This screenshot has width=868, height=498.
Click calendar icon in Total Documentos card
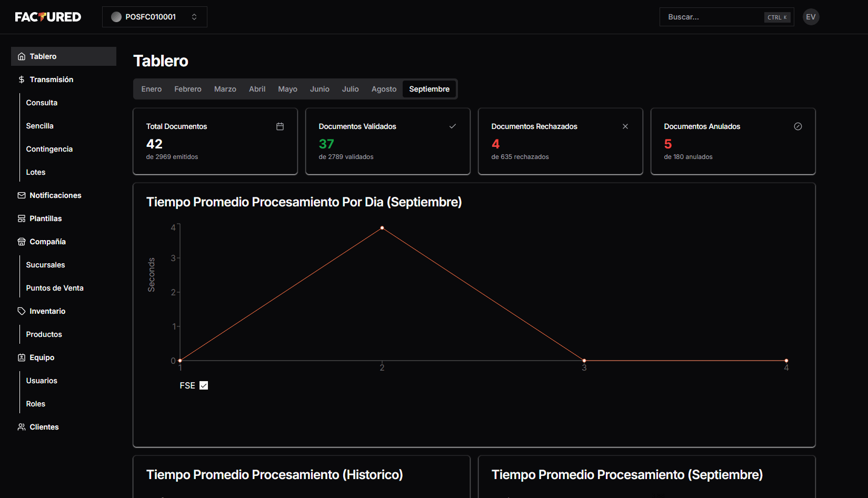(x=280, y=126)
